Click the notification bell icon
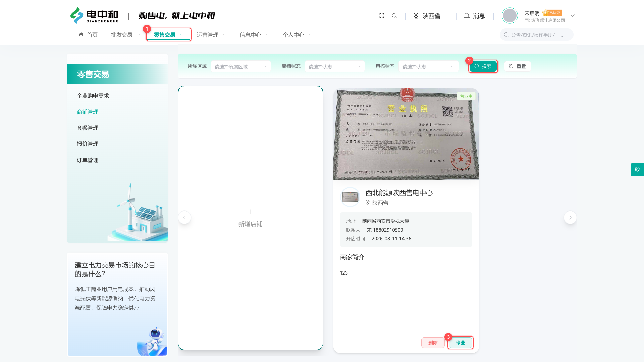Screen dimensions: 644x362 pyautogui.click(x=467, y=16)
